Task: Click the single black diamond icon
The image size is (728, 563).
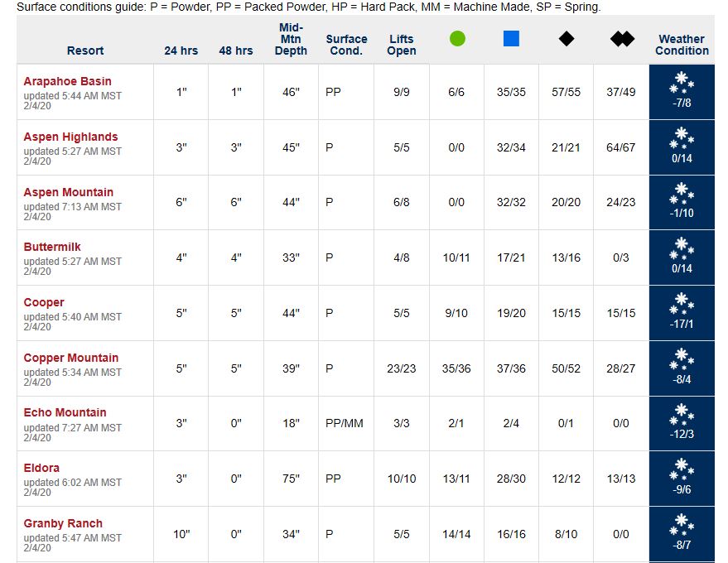Action: [566, 39]
